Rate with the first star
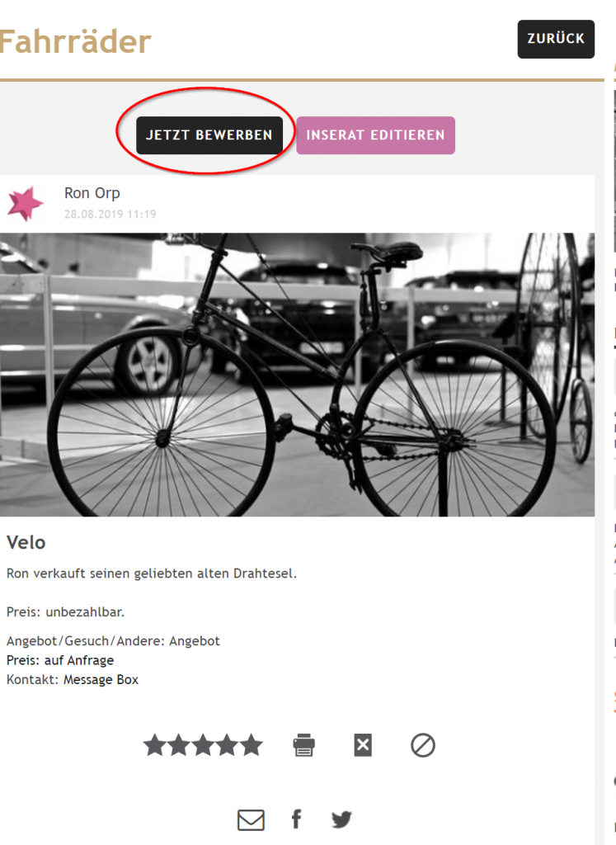This screenshot has width=616, height=845. coord(154,746)
